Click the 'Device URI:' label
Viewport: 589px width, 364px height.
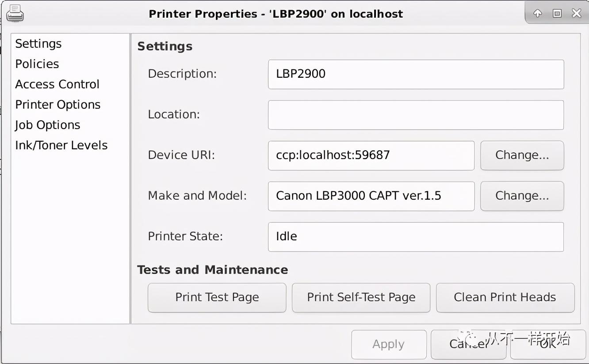(181, 155)
